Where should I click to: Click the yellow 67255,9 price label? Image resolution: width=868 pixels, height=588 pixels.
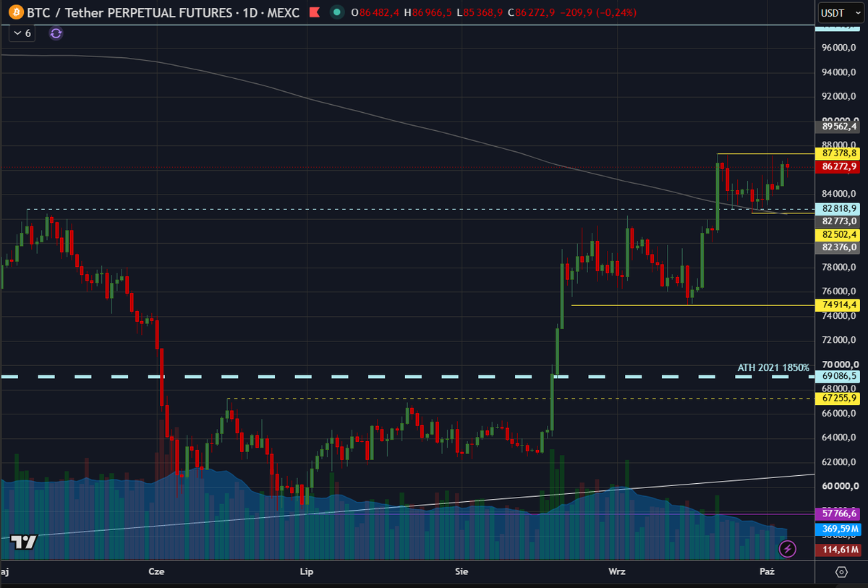[838, 399]
